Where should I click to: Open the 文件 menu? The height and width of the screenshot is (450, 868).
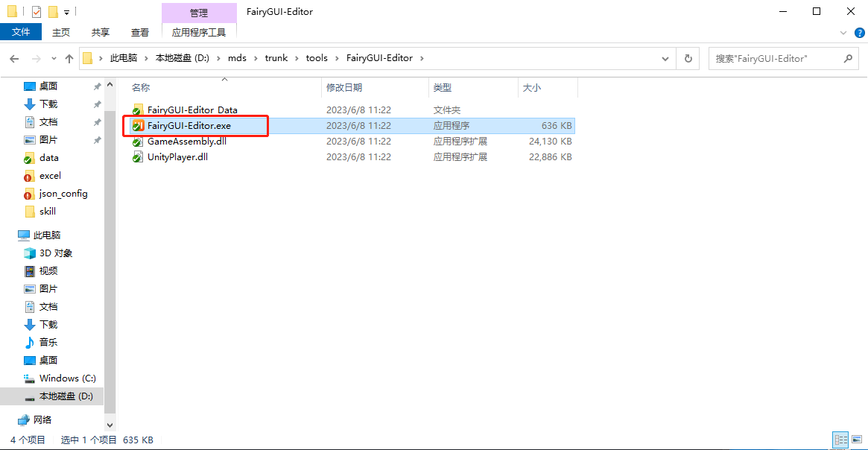(x=21, y=32)
